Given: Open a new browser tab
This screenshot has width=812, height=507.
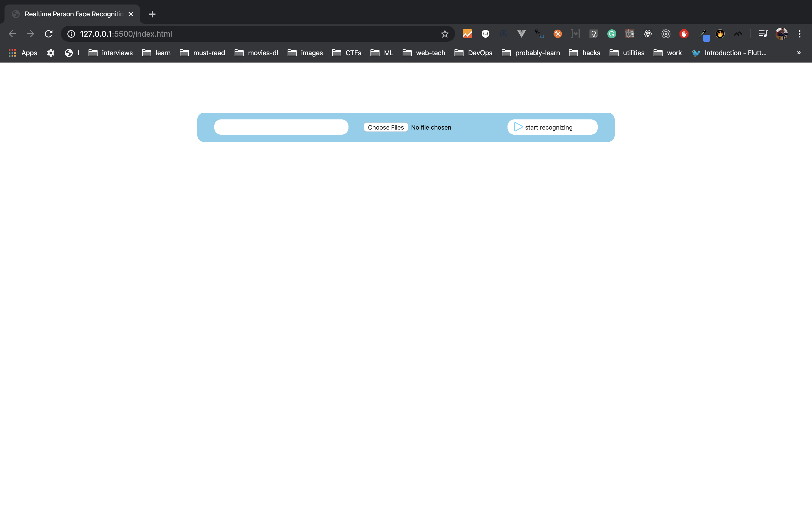Looking at the screenshot, I should 152,14.
